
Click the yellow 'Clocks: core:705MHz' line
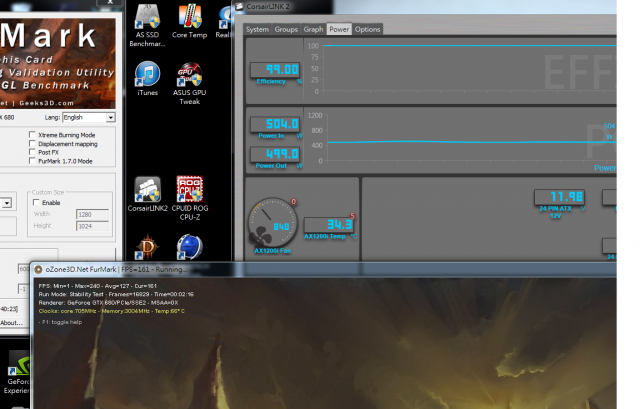[111, 311]
